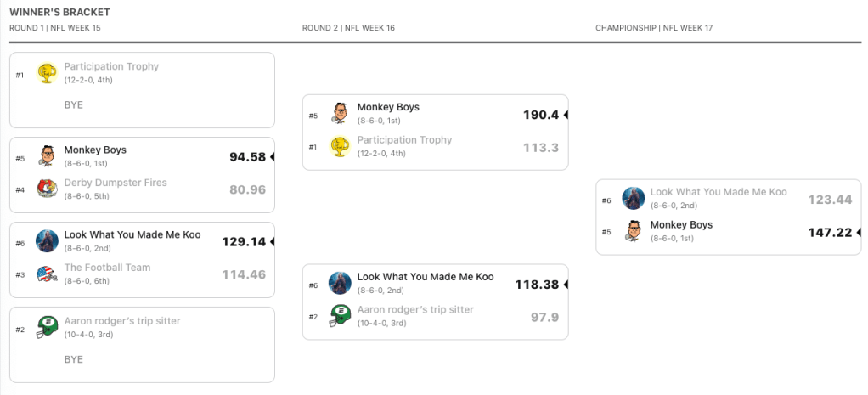This screenshot has width=868, height=395.
Task: Click Aaron rodger's trip sitter name in Round 2
Action: pos(415,310)
